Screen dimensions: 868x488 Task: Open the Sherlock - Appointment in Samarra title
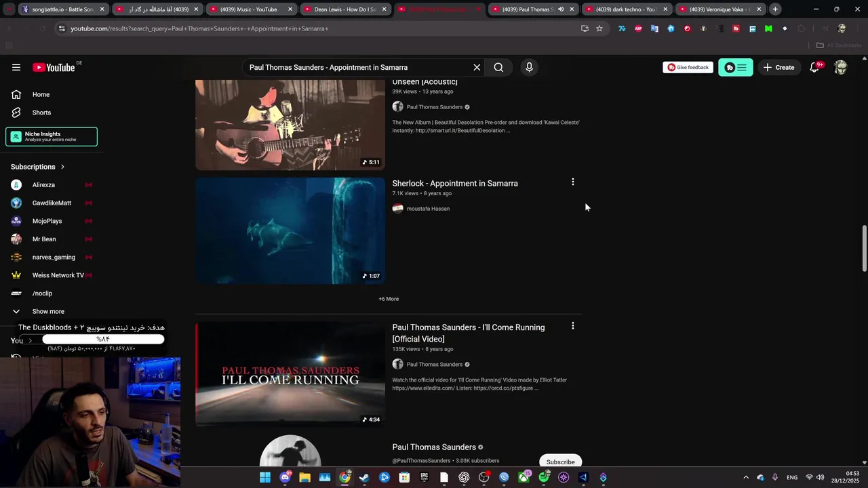coord(455,184)
